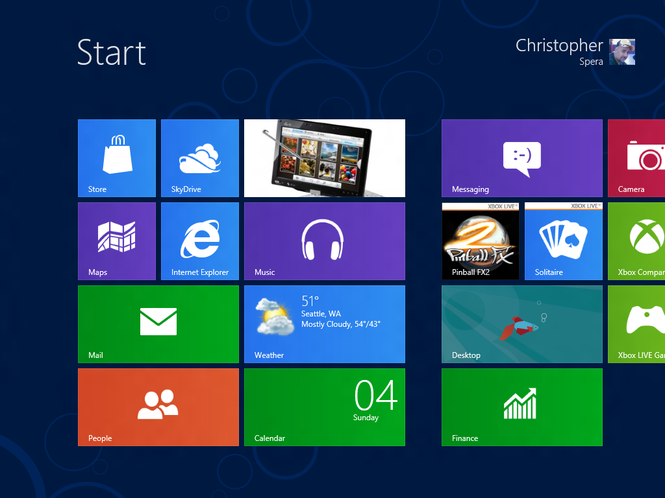Open the SkyDrive tile
The image size is (665, 498).
[x=200, y=158]
